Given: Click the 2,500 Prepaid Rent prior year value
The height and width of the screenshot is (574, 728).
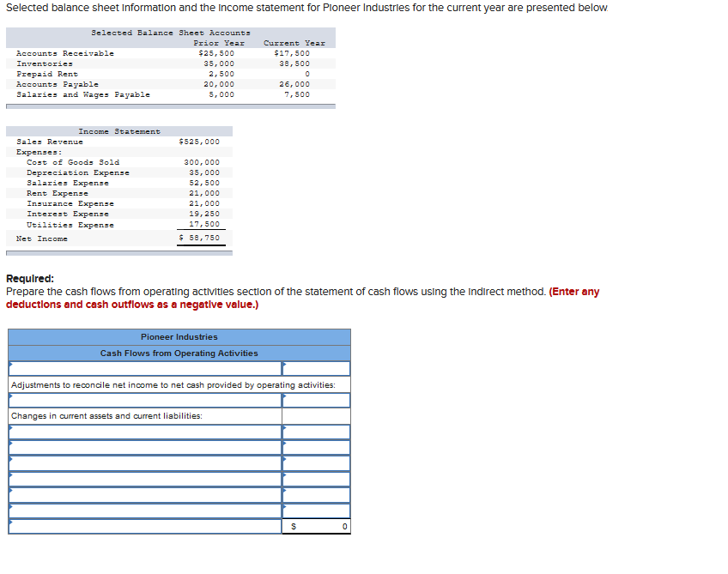Looking at the screenshot, I should pyautogui.click(x=221, y=74).
